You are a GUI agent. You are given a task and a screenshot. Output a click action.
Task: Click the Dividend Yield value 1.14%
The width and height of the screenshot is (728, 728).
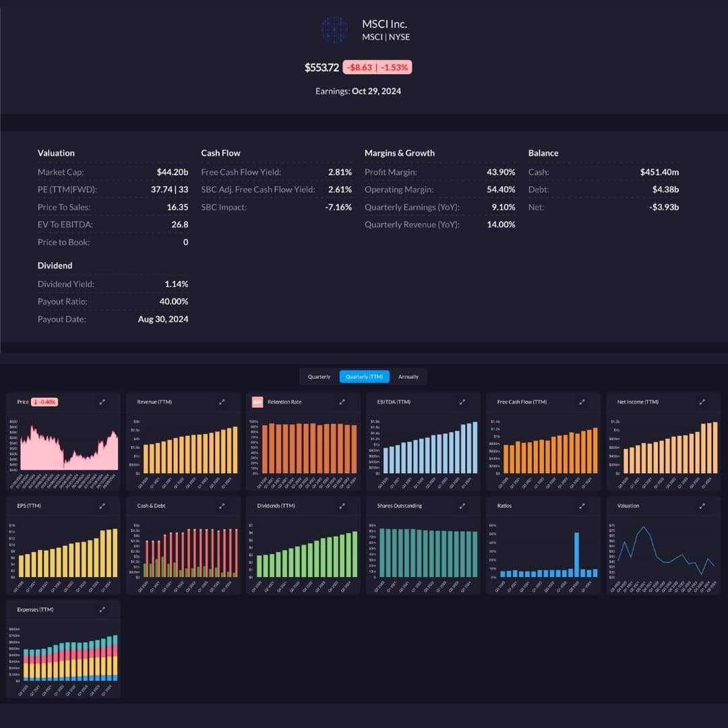click(x=177, y=284)
